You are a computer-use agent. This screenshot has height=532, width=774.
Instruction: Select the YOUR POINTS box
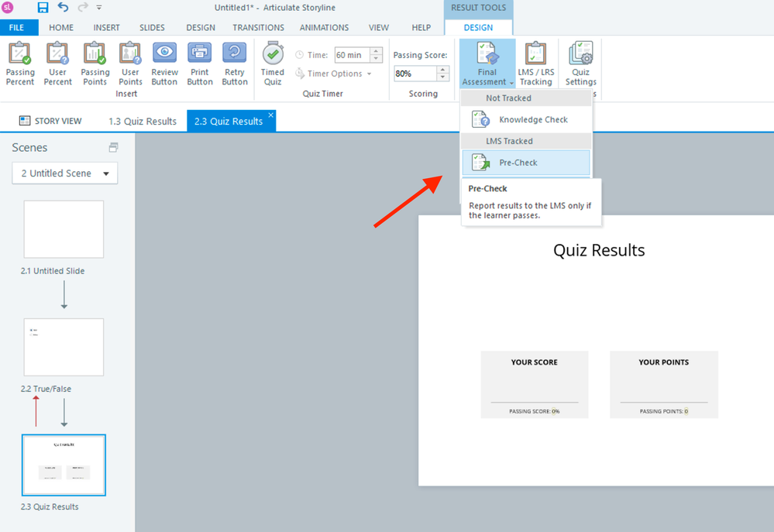pos(664,384)
